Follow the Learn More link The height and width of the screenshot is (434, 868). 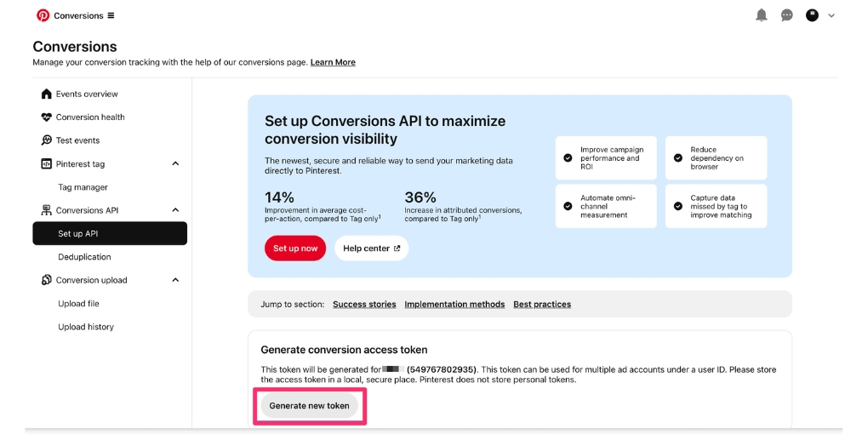(x=333, y=62)
